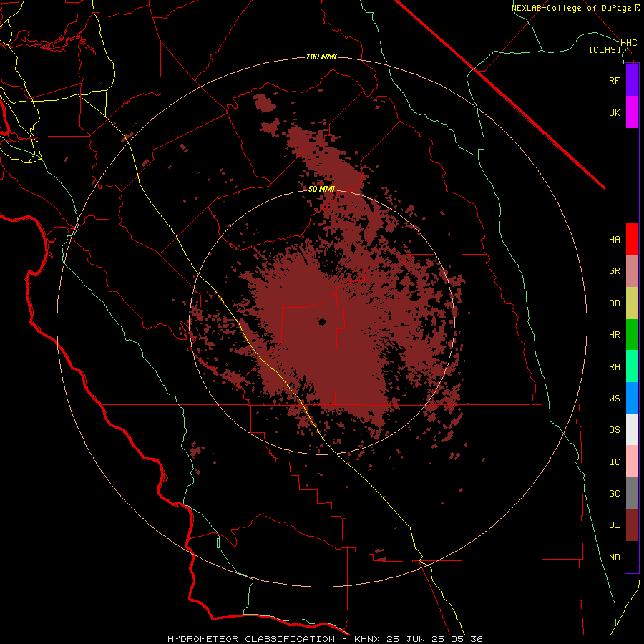
Task: Click the UK magenta legend swatch
Action: coord(632,112)
